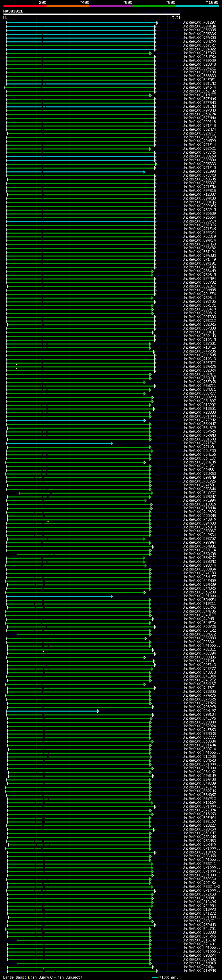Select the UniRef100_C8V5Q1 label
Viewport: 222px width, 980px height.
pos(199,344)
